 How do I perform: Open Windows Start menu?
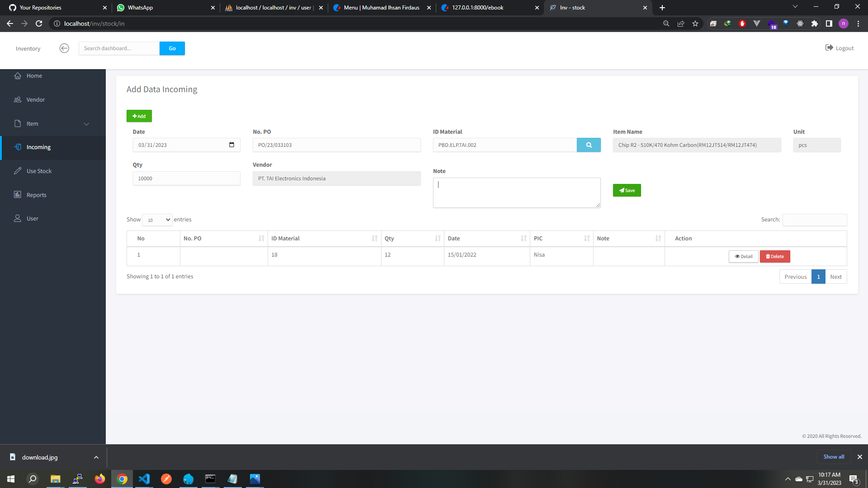11,479
